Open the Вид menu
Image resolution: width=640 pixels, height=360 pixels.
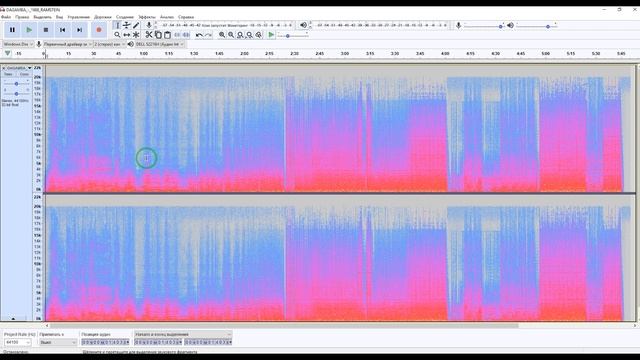coord(60,17)
